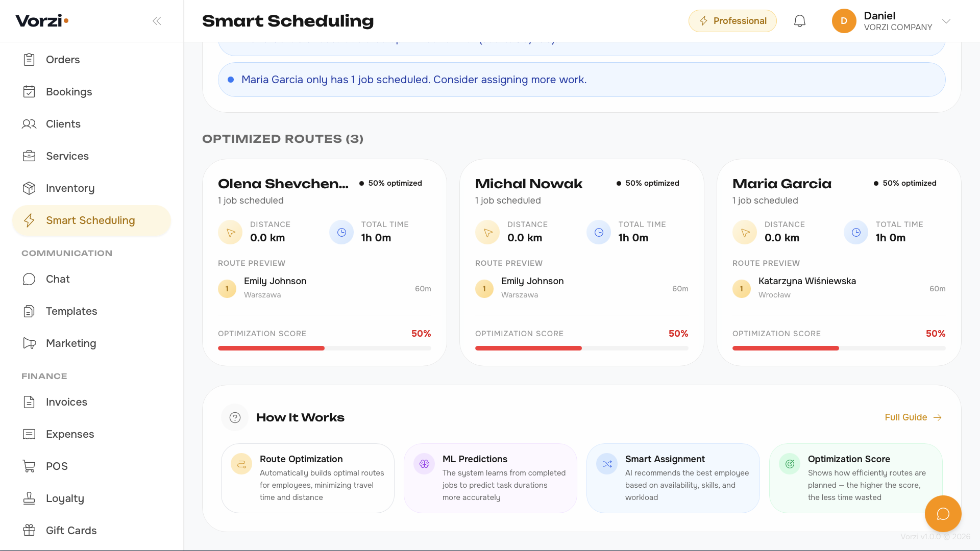
Task: Click the Maria Garcia job suggestion notice
Action: click(x=581, y=80)
